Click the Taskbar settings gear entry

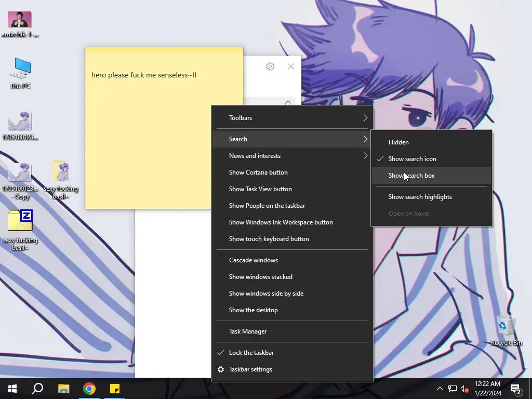292,369
